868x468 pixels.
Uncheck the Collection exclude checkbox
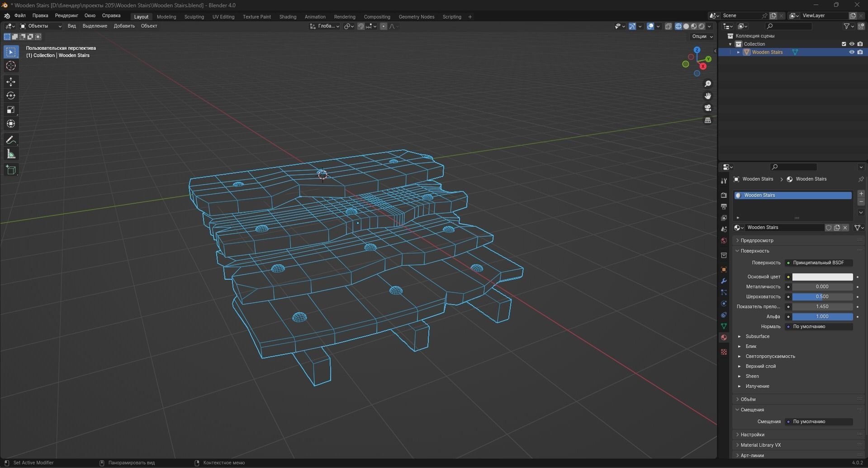coord(844,44)
